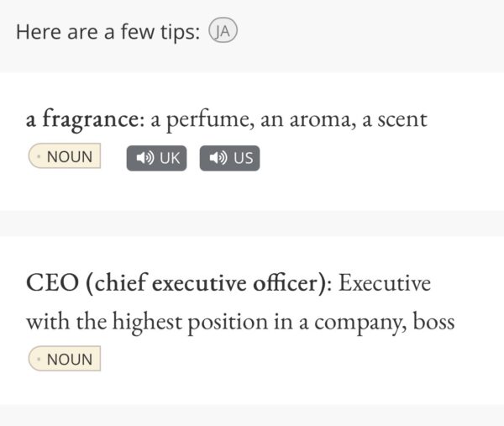Click the speaker icon beside UK
Viewport: 504px width, 426px height.
pos(144,158)
